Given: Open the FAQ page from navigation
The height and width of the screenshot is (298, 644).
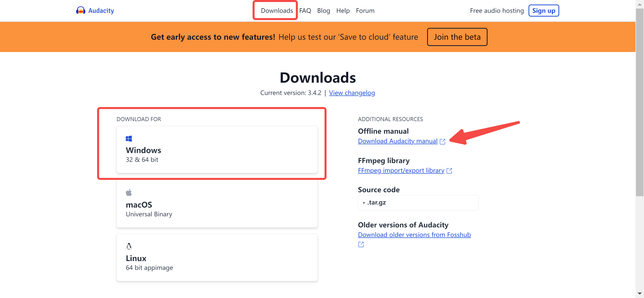Looking at the screenshot, I should tap(305, 11).
